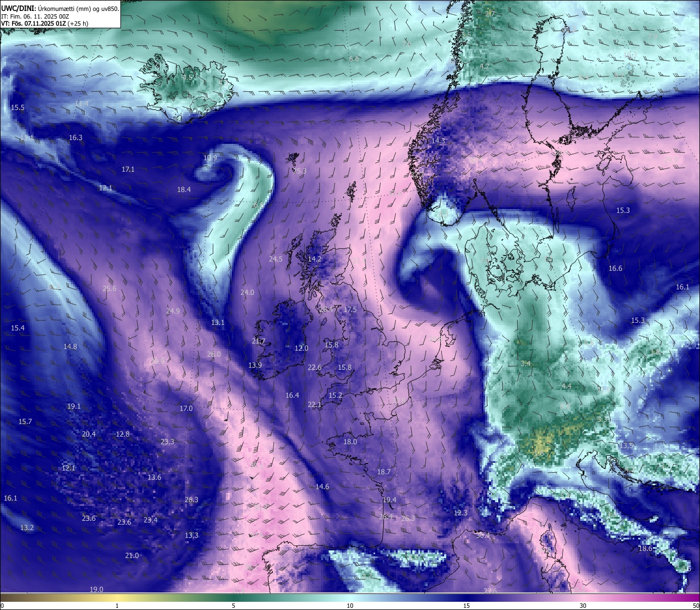Click the 16.3 map value
The height and width of the screenshot is (610, 700).
click(x=75, y=137)
